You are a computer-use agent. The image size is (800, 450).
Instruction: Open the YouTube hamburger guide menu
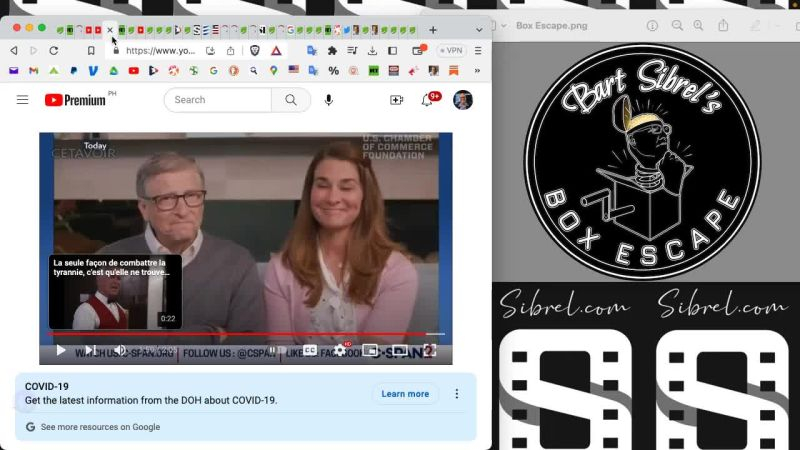(22, 100)
